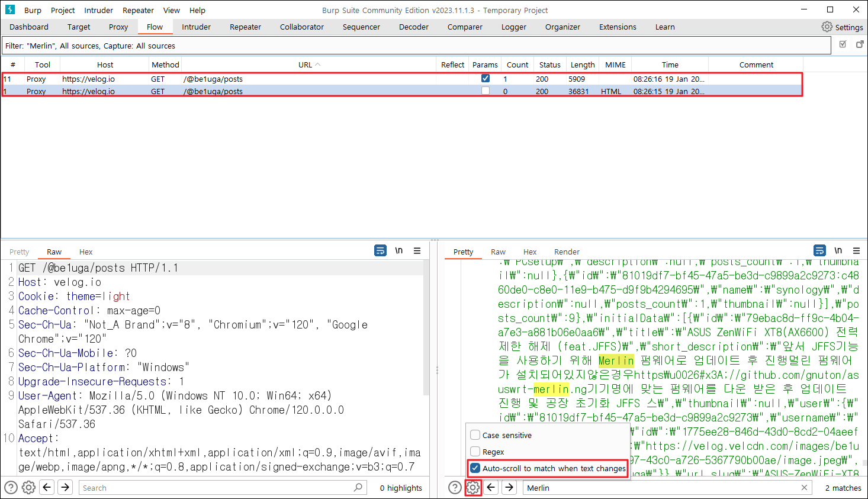Go to previous request search match
868x499 pixels.
coord(47,488)
